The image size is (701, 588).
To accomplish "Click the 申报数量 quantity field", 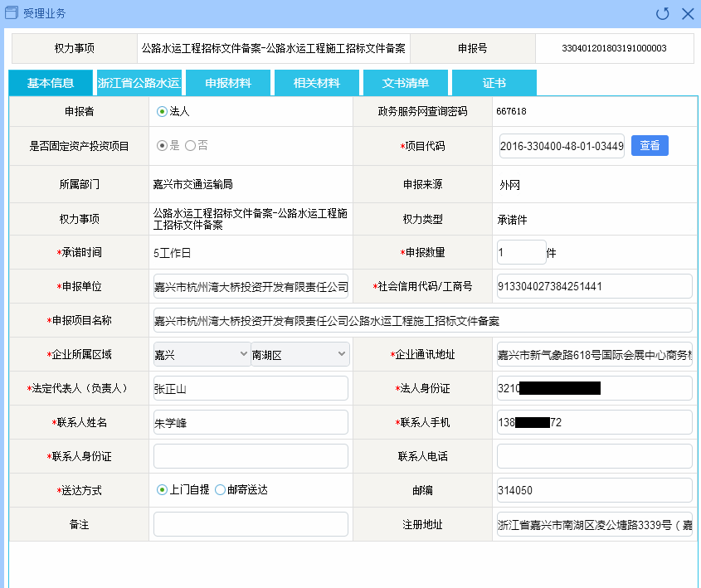I will point(520,252).
